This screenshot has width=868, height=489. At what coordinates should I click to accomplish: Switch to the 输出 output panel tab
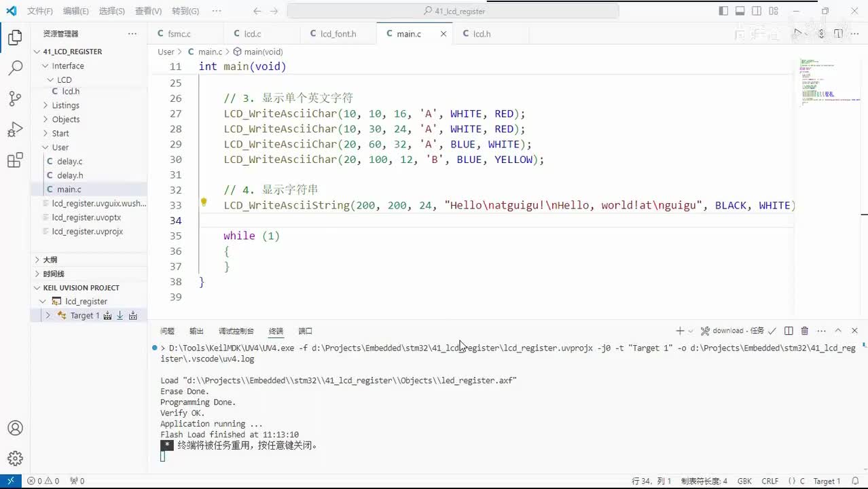coord(196,331)
